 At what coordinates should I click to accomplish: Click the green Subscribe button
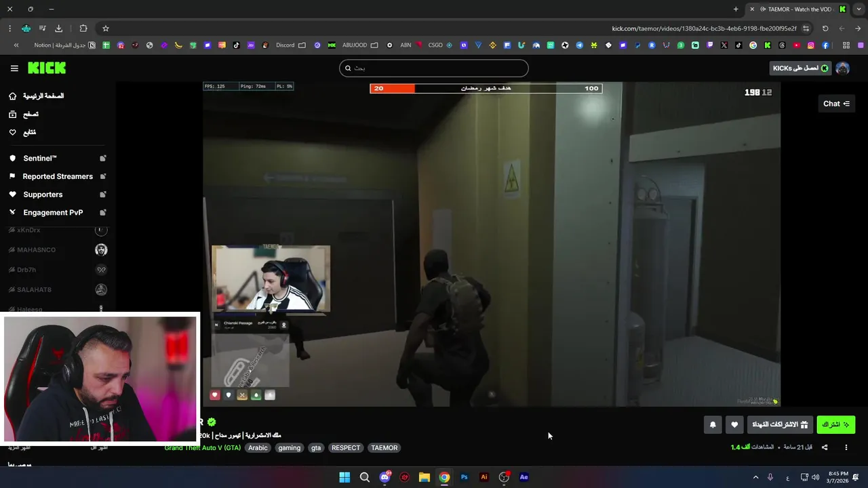[836, 425]
